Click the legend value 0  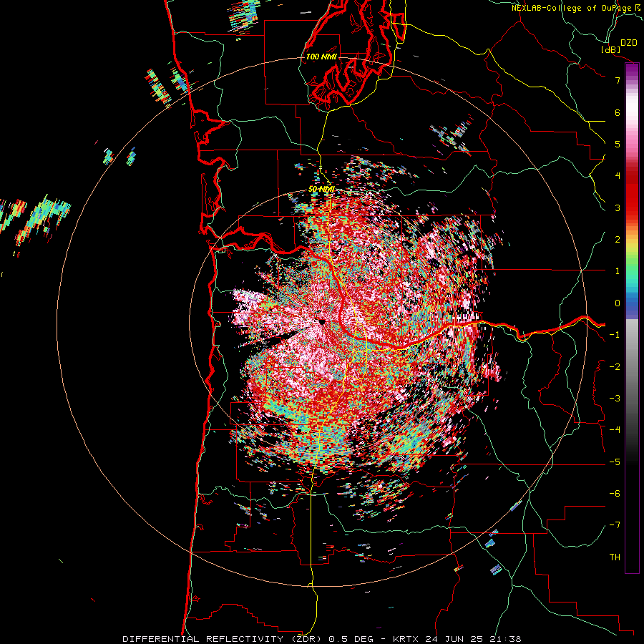tap(618, 303)
